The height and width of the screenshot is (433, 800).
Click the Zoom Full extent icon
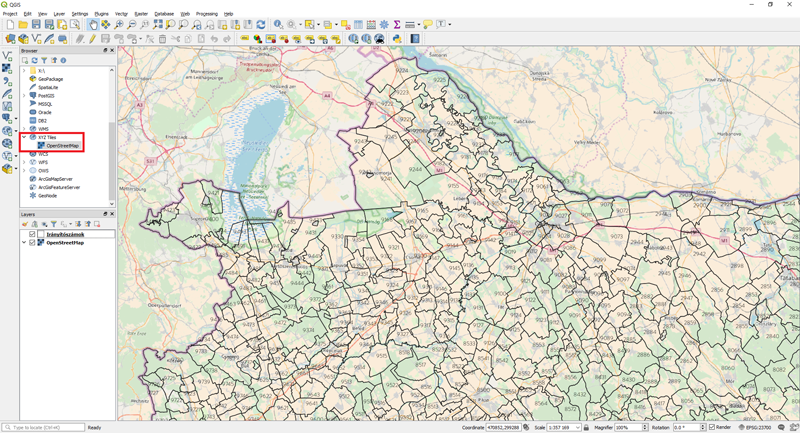pyautogui.click(x=158, y=24)
